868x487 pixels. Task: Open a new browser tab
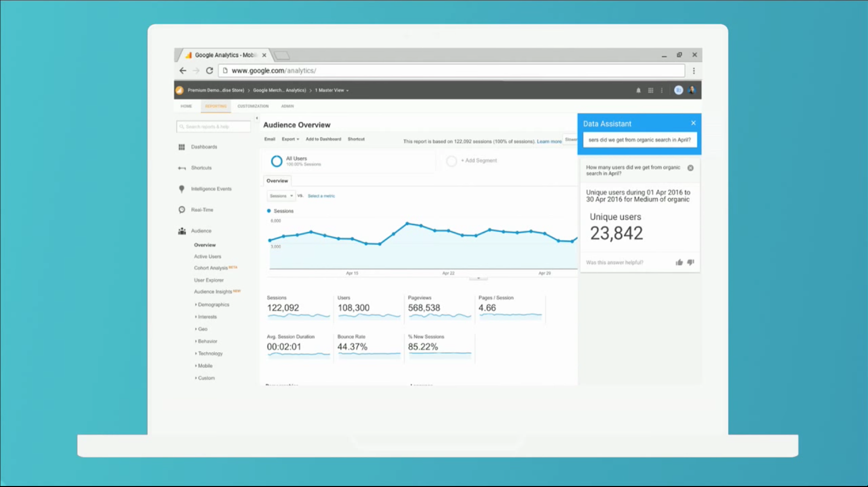pos(282,56)
